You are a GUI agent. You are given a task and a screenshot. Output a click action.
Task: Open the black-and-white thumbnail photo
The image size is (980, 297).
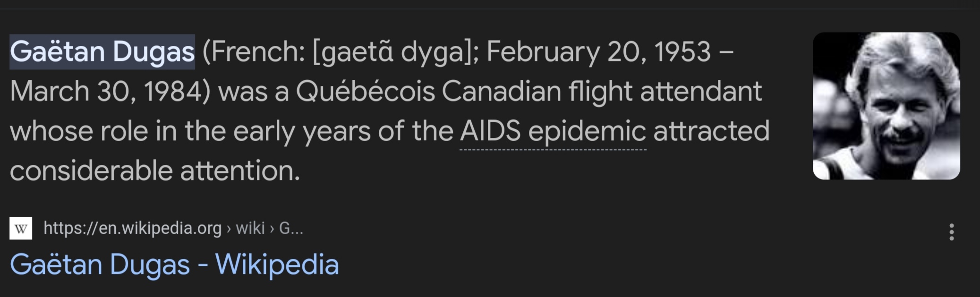click(x=886, y=106)
